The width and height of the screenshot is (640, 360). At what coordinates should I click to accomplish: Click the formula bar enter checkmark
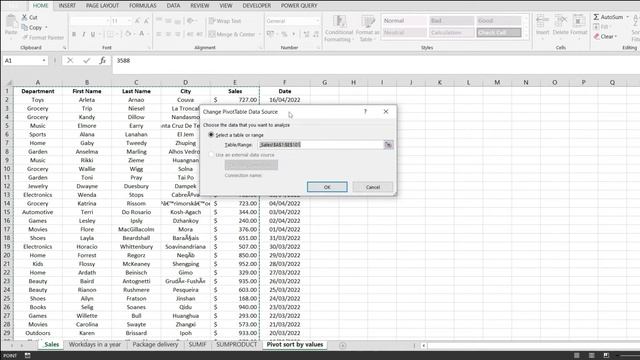pyautogui.click(x=86, y=60)
